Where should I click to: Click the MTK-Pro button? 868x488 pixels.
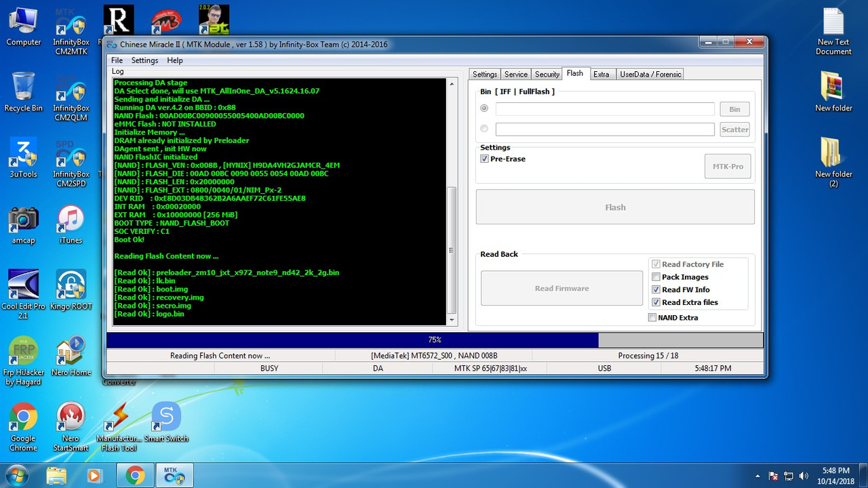pos(728,166)
